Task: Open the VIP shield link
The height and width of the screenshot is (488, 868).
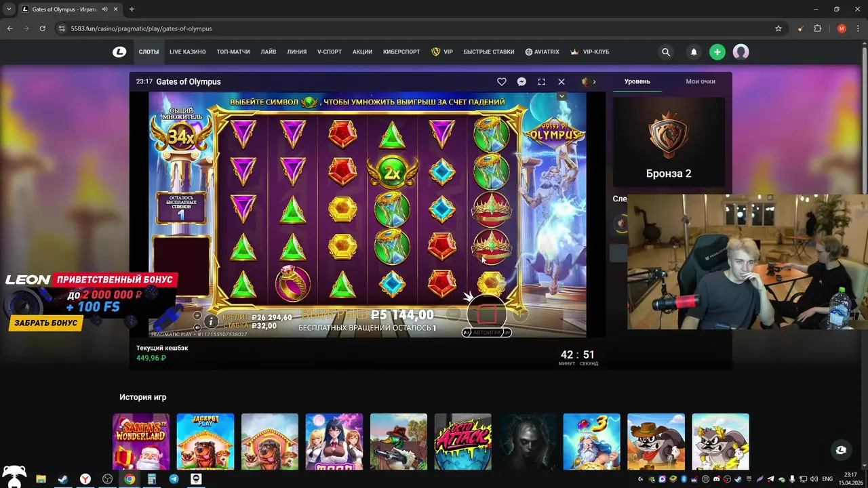Action: coord(442,52)
